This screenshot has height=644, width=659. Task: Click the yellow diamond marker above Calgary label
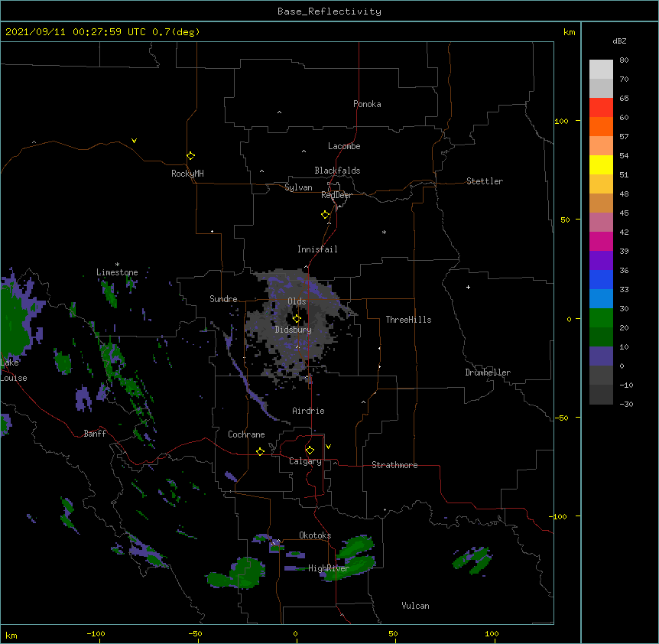coord(310,450)
